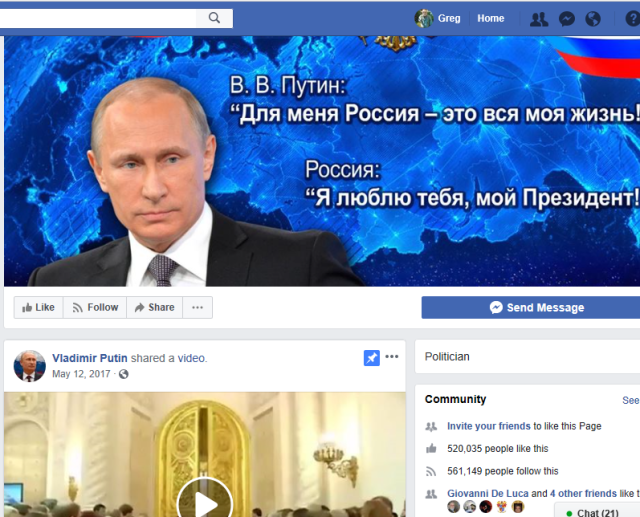Open the post options ellipsis menu
Viewport: 640px width, 517px height.
point(392,357)
